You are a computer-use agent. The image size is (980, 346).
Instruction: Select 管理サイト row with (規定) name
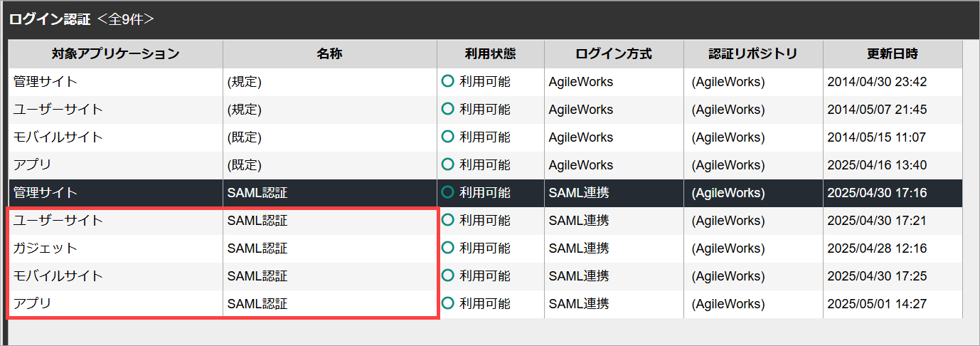pyautogui.click(x=485, y=82)
